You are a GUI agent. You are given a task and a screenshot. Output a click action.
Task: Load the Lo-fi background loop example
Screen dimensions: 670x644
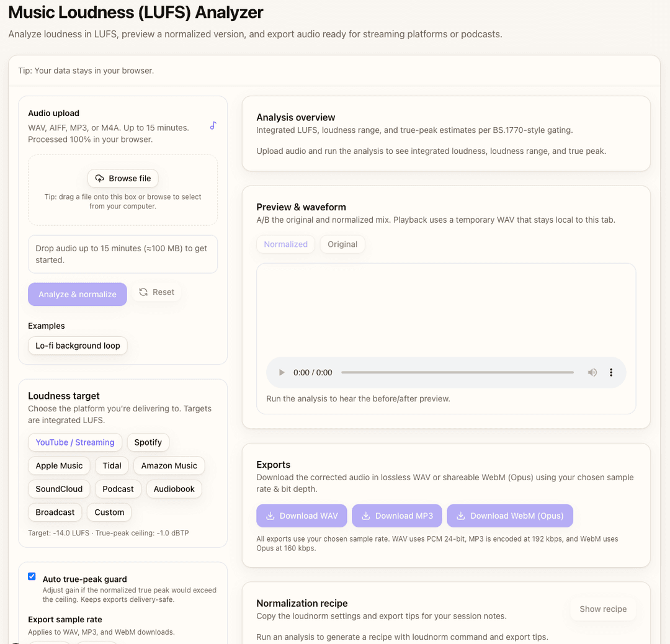[78, 346]
